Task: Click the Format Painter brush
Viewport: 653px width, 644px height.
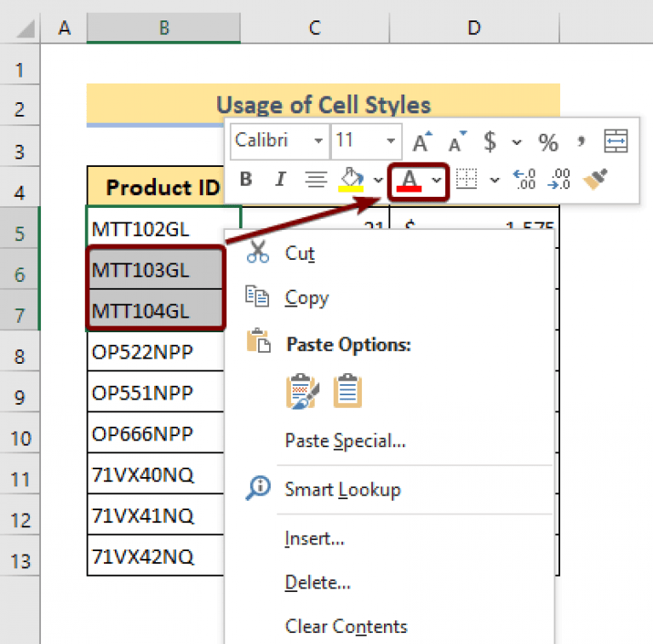Action: 595,179
